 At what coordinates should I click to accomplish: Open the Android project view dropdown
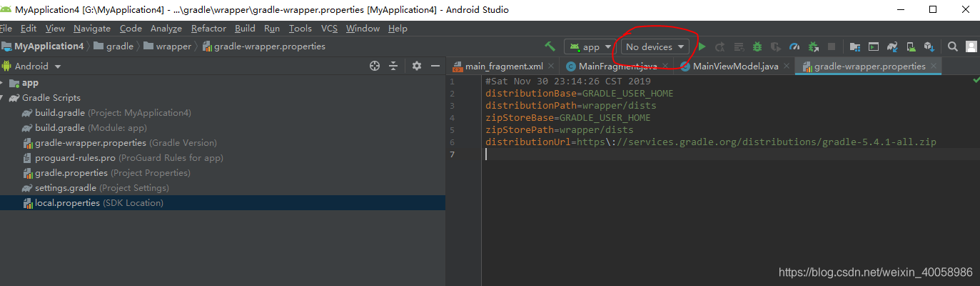pyautogui.click(x=32, y=66)
